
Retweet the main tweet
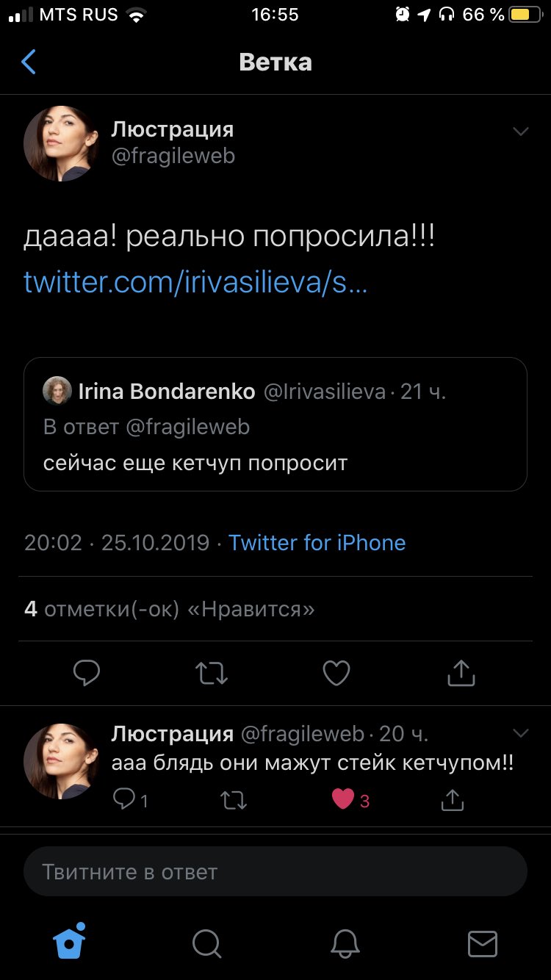pyautogui.click(x=212, y=672)
